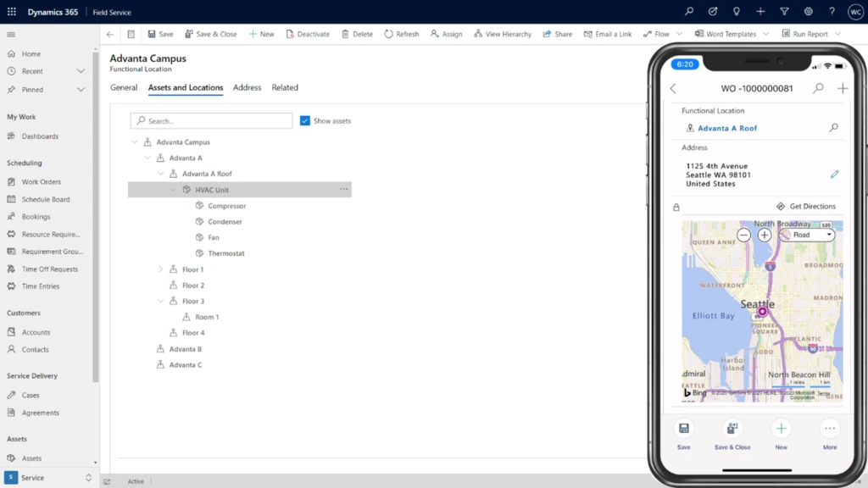Switch to the General tab

click(124, 87)
